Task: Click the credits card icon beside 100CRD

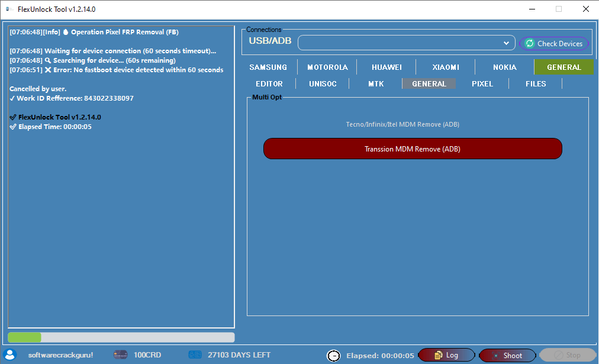Action: point(120,355)
